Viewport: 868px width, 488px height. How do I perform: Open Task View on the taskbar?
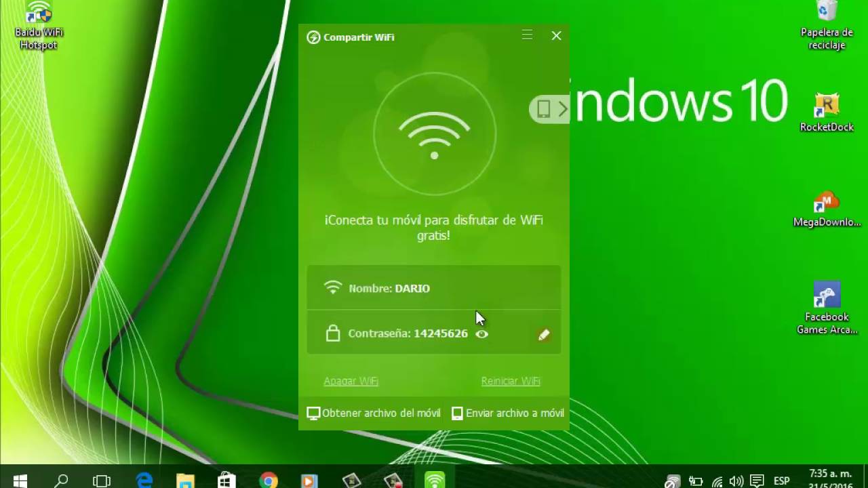click(x=102, y=481)
